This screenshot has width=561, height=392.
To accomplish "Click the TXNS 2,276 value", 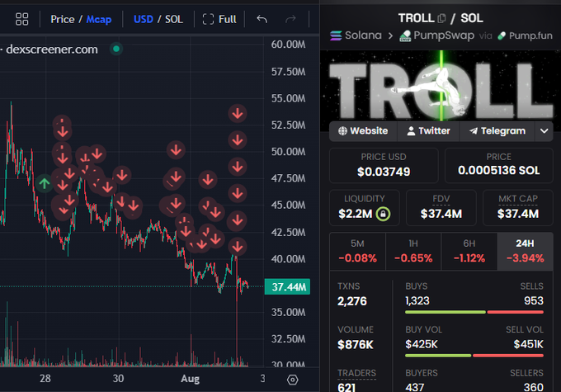I will 352,301.
